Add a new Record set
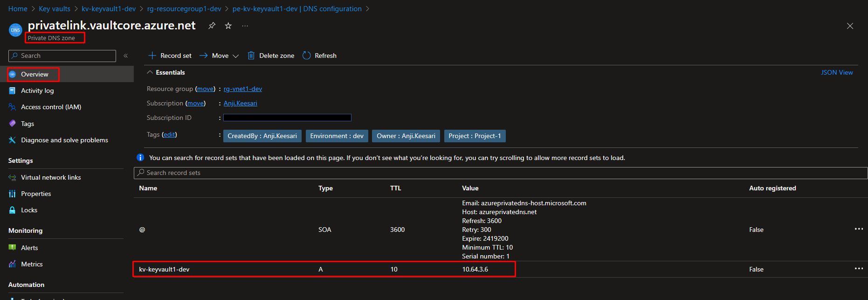This screenshot has width=868, height=300. pyautogui.click(x=170, y=56)
